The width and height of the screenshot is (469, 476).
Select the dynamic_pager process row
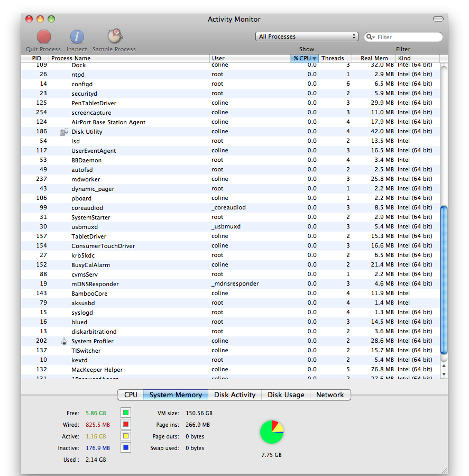click(x=231, y=188)
